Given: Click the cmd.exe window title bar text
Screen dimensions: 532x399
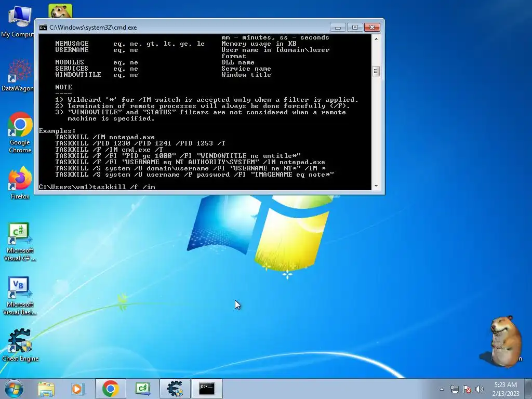Looking at the screenshot, I should tap(93, 28).
